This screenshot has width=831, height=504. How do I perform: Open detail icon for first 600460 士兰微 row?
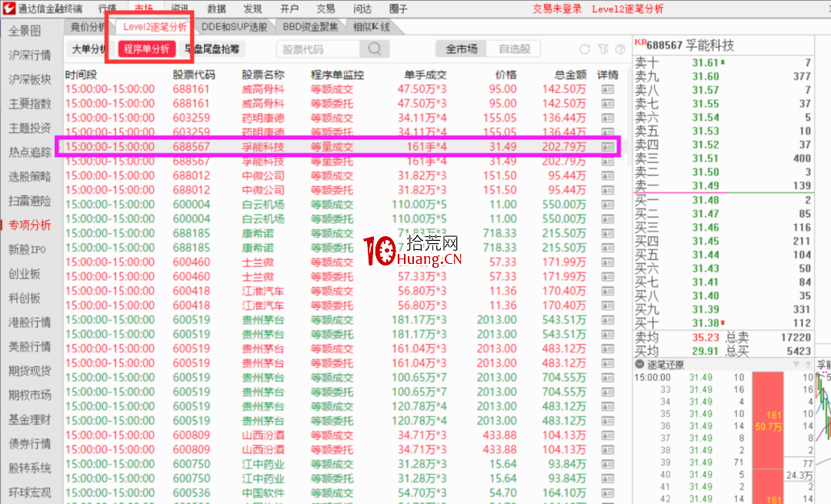tap(607, 262)
